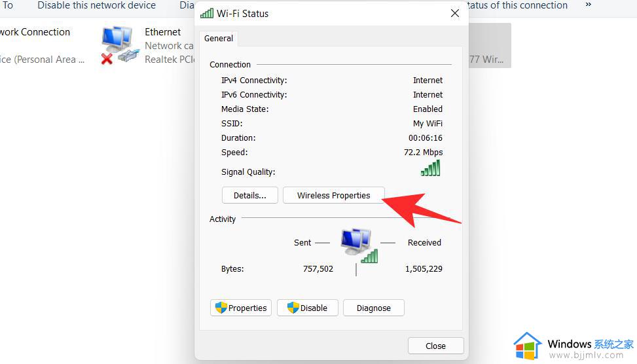Select the Ethernet adapter icon in Network Connections
637x364 pixels.
tap(120, 45)
